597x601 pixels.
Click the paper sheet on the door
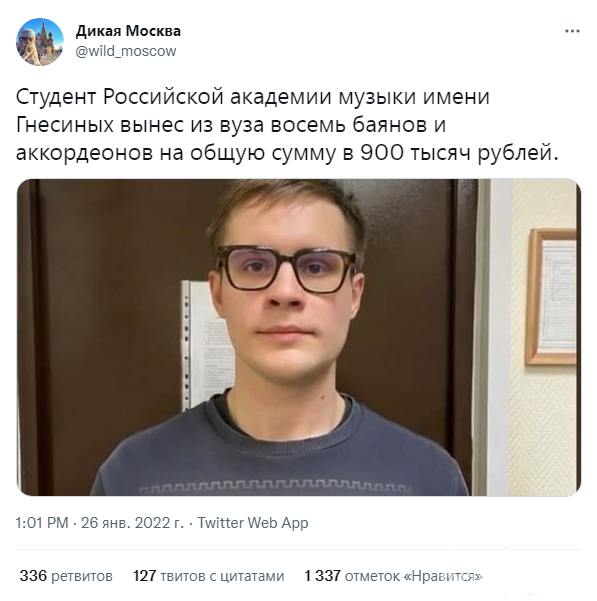point(207,345)
